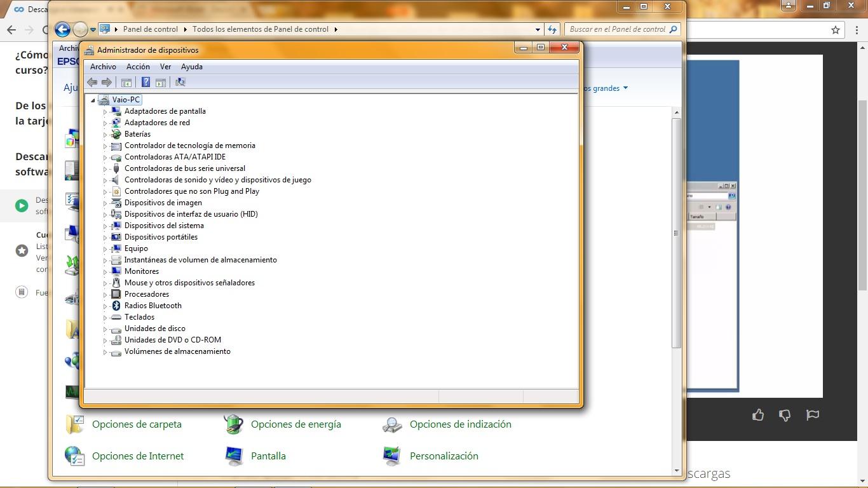Viewport: 868px width, 488px height.
Task: Open the Acción menu
Action: coord(138,67)
